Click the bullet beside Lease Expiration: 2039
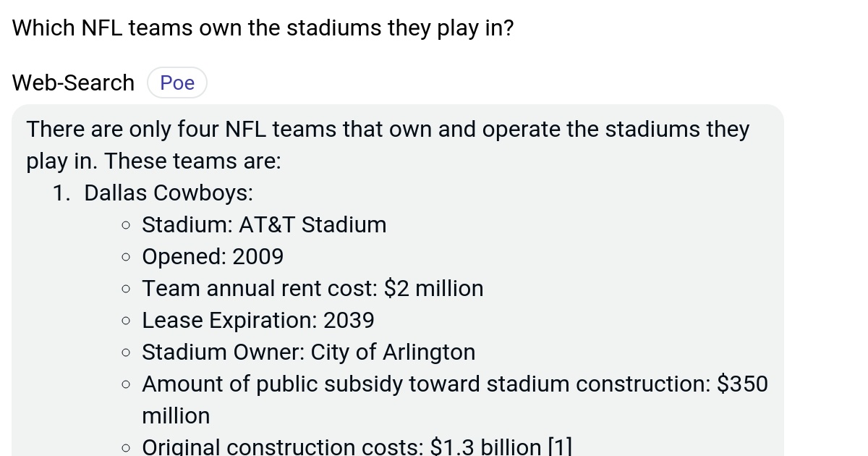 tap(126, 321)
